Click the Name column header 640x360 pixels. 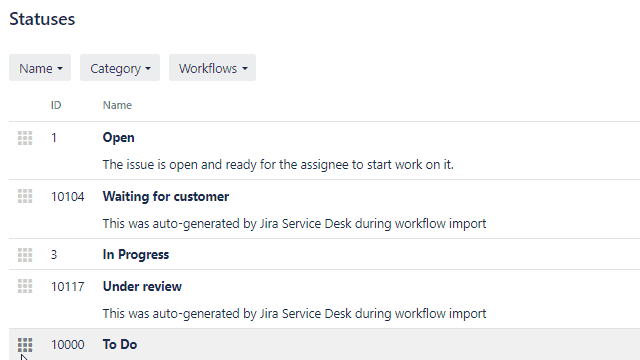click(117, 105)
